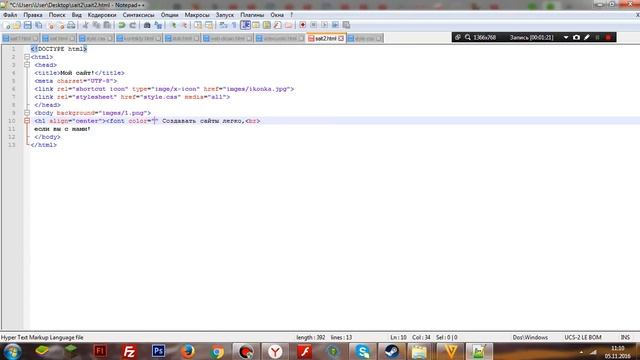The width and height of the screenshot is (640, 360).
Task: Click the title text 'Мой сайт!' on line 4
Action: click(77, 73)
